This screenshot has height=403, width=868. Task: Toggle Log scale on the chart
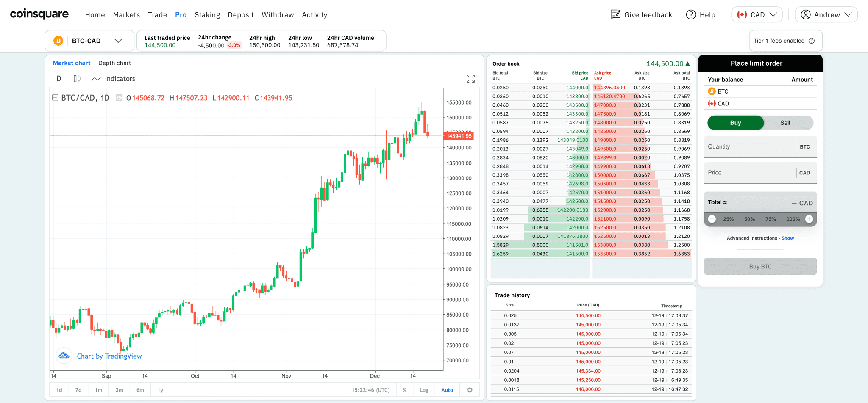424,390
